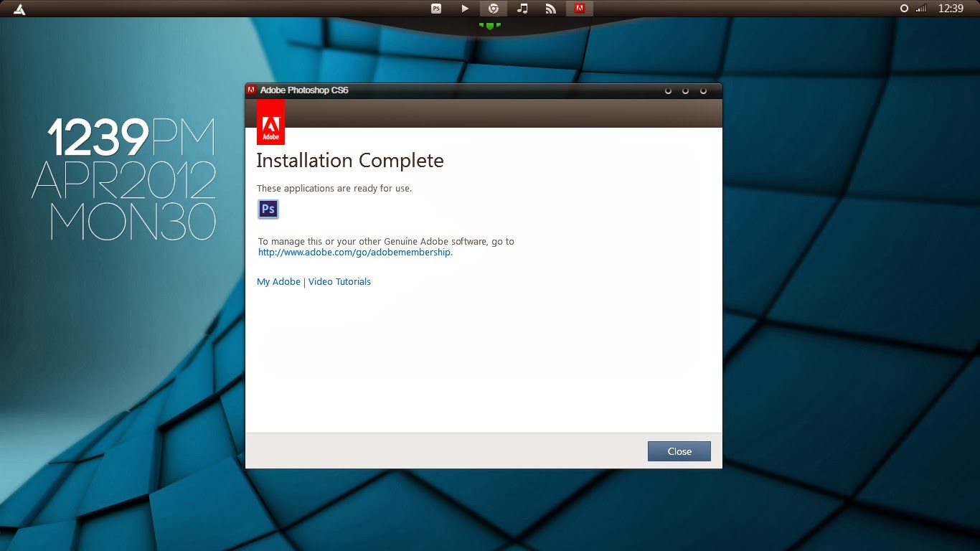Click the Adobe icon in window title bar

click(x=252, y=90)
